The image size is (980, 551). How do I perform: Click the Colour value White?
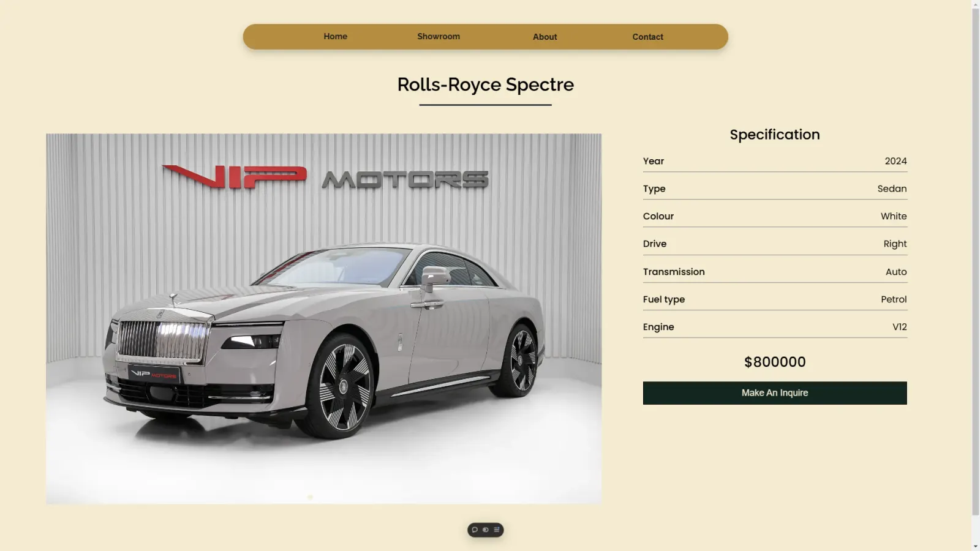[x=894, y=216]
